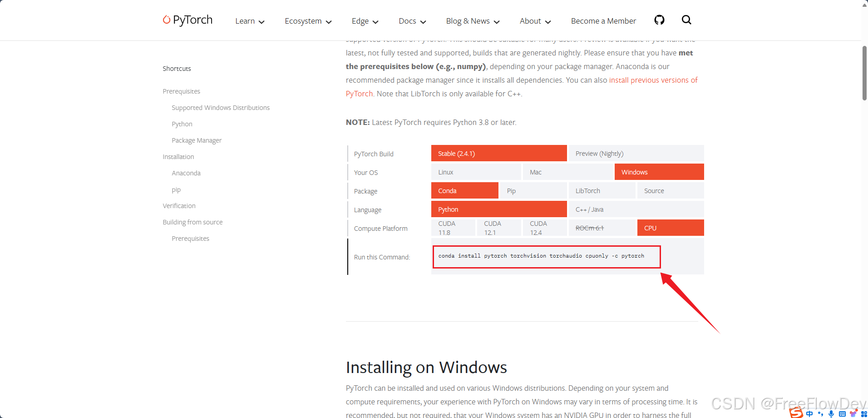
Task: Toggle the Sogou punctuation mode icon
Action: coord(820,413)
